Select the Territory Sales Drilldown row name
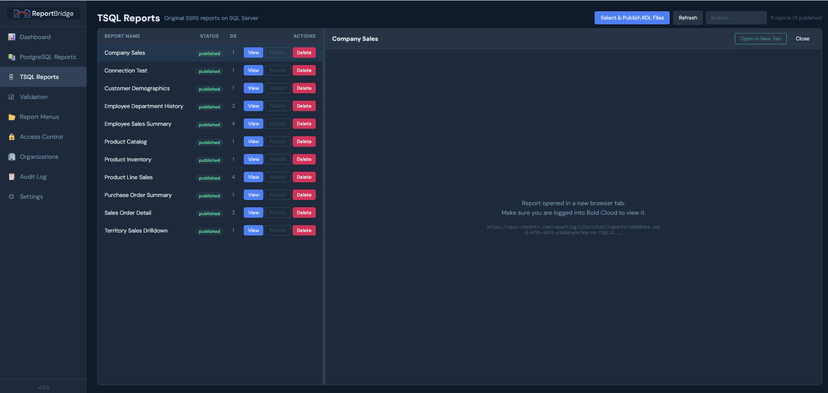The image size is (828, 393). click(x=136, y=230)
